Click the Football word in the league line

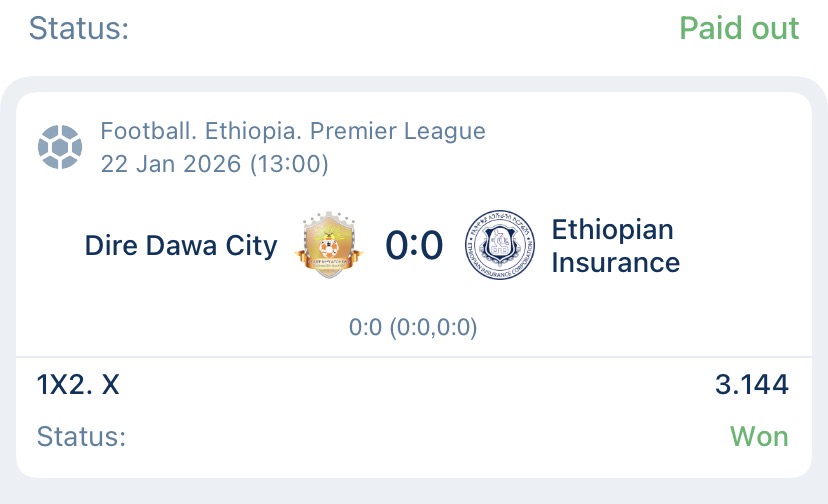[x=140, y=131]
